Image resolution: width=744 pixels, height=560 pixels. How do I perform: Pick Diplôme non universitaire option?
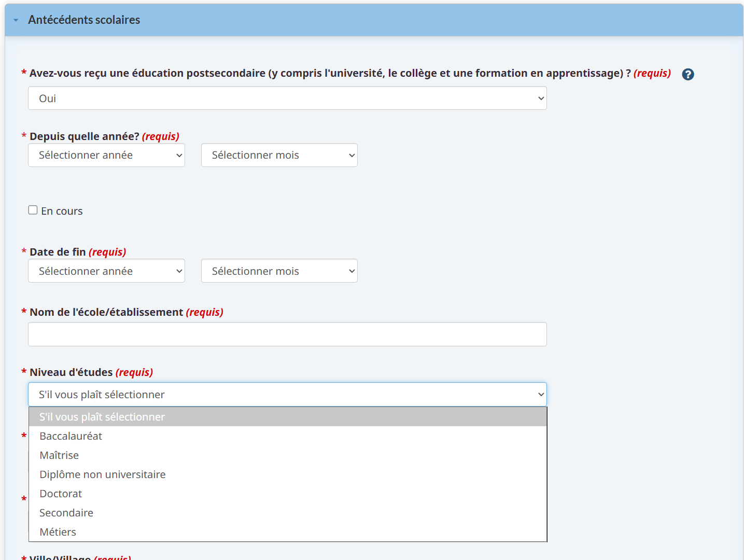click(103, 474)
